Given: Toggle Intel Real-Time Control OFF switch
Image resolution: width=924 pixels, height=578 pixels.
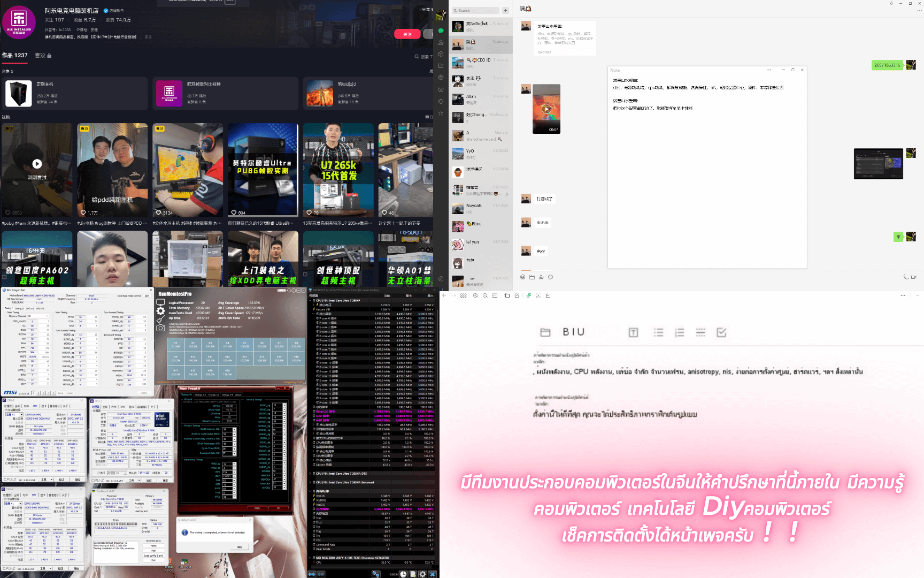Looking at the screenshot, I should click(147, 296).
